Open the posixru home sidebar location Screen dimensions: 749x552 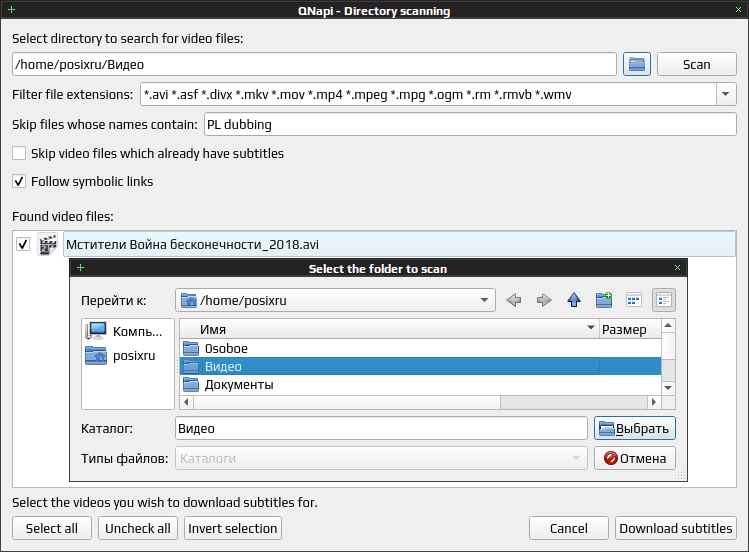pyautogui.click(x=120, y=355)
